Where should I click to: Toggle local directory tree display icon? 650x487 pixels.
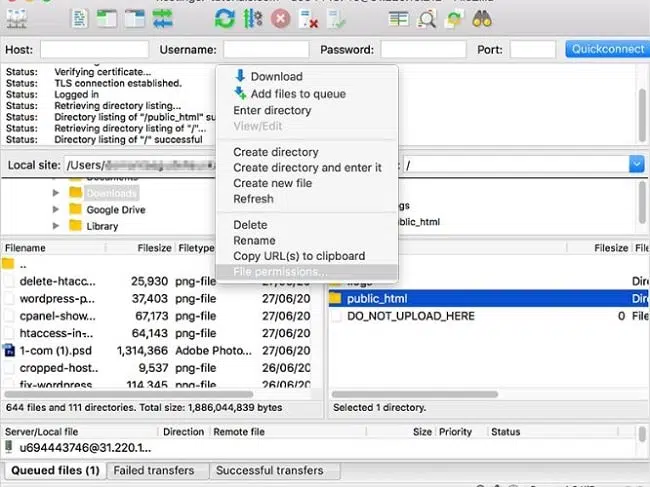click(x=107, y=19)
